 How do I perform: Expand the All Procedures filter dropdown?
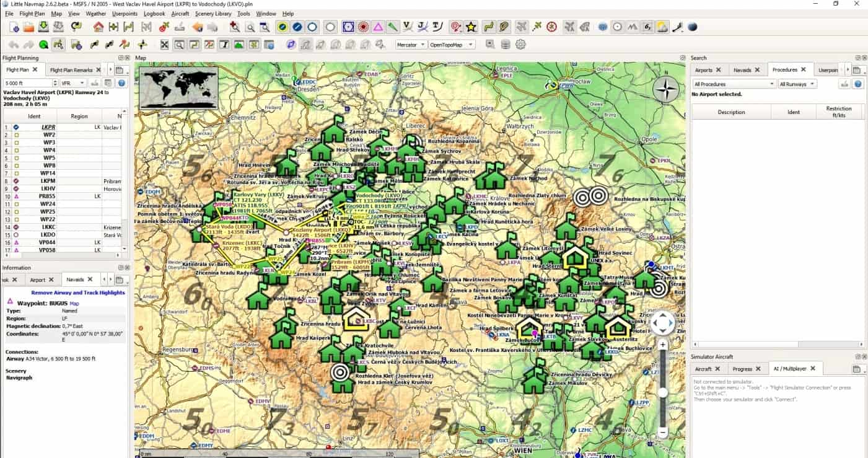[734, 84]
